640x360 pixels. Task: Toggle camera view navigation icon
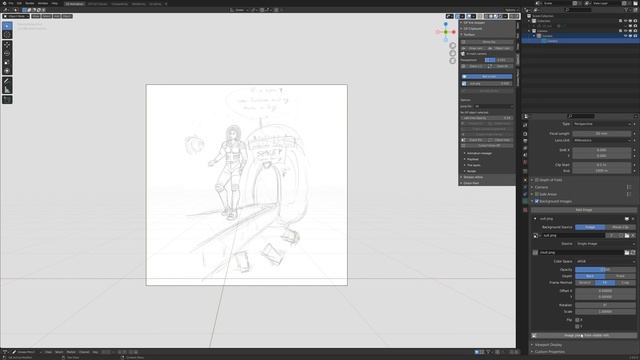pyautogui.click(x=453, y=61)
